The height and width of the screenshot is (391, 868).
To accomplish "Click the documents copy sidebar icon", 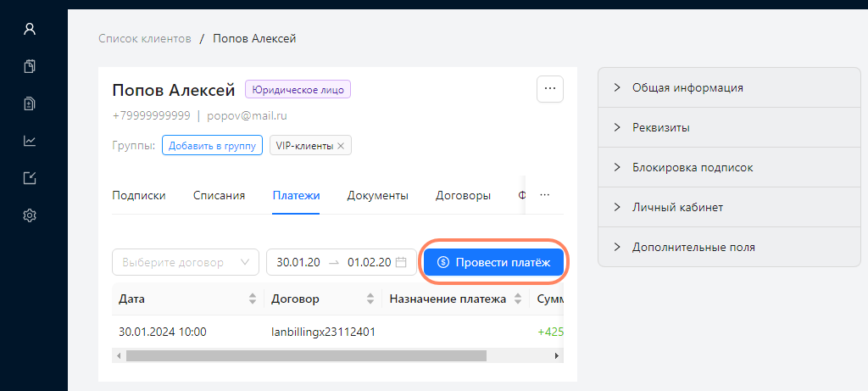I will (30, 66).
